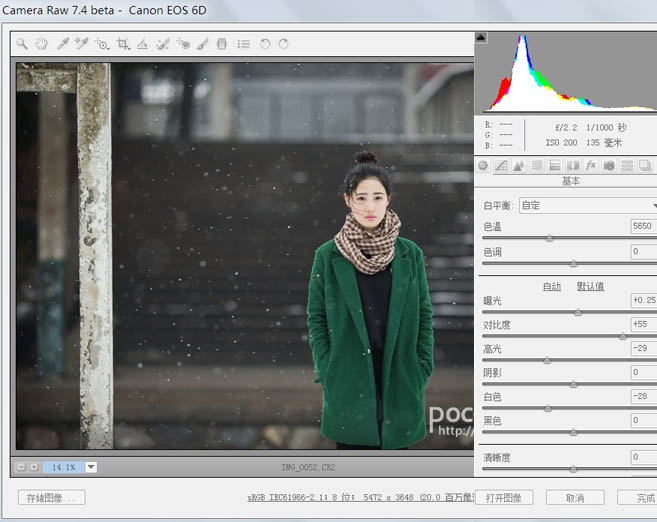The height and width of the screenshot is (522, 657).
Task: Adjust the 清晰度 clarity slider handle
Action: click(573, 469)
